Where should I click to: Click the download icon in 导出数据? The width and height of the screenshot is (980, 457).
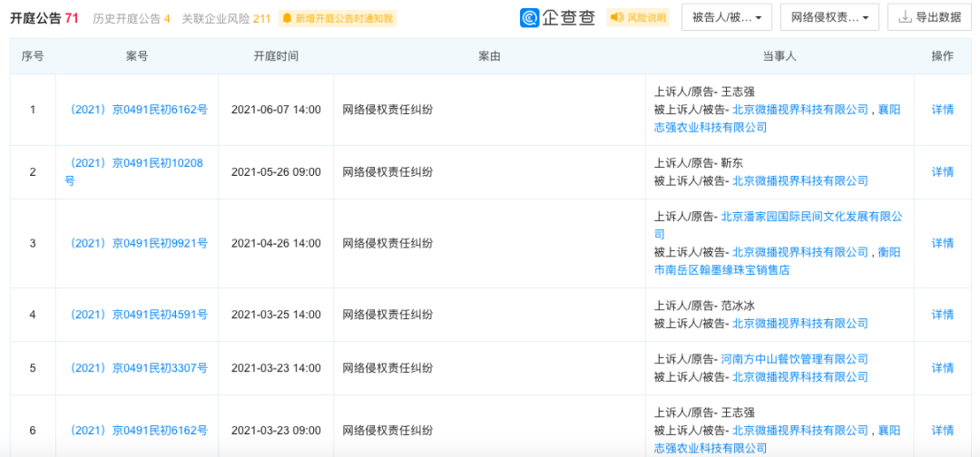pos(905,17)
